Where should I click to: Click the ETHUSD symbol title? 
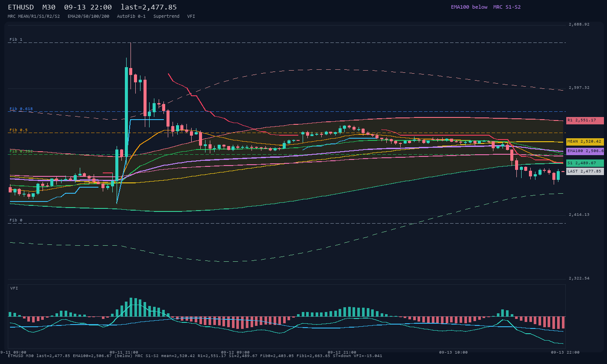21,7
